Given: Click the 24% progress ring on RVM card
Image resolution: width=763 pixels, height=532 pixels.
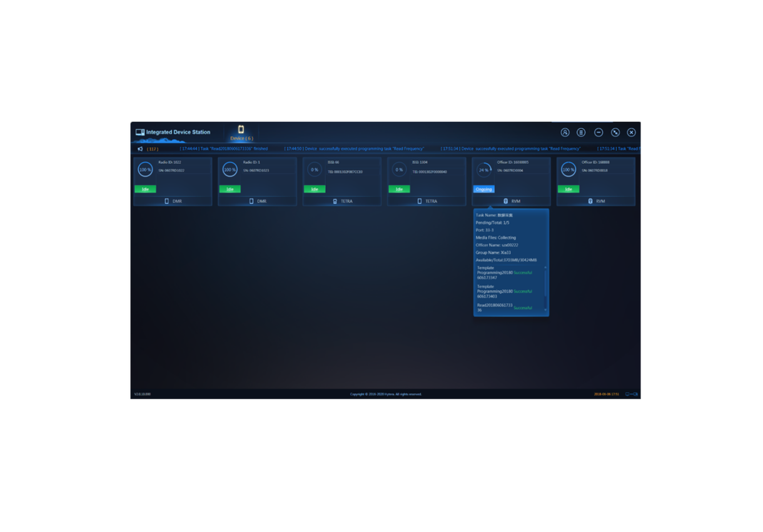Looking at the screenshot, I should (x=483, y=169).
